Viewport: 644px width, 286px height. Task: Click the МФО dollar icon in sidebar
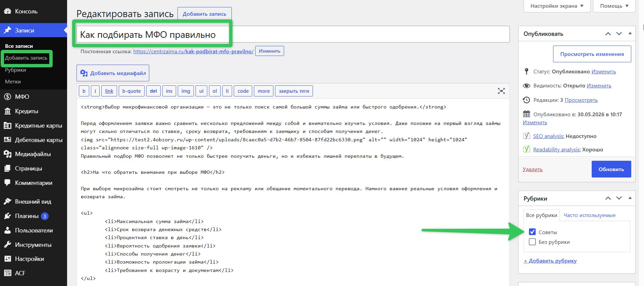pos(7,96)
